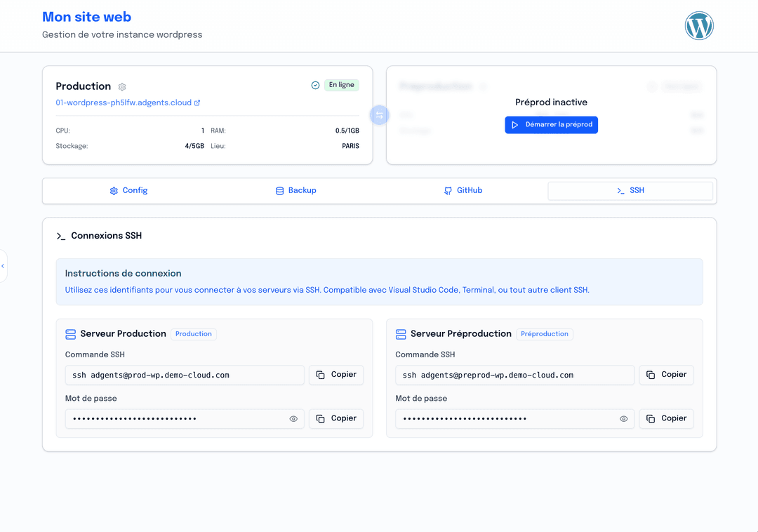Click the swap environments arrows icon

coord(380,115)
